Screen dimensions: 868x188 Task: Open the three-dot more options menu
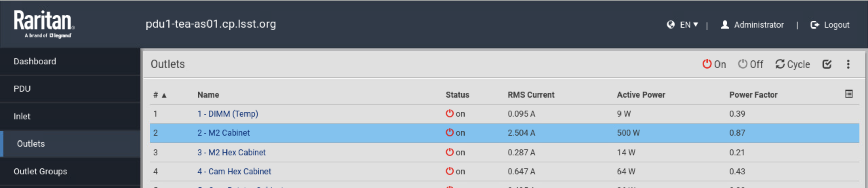pos(848,64)
